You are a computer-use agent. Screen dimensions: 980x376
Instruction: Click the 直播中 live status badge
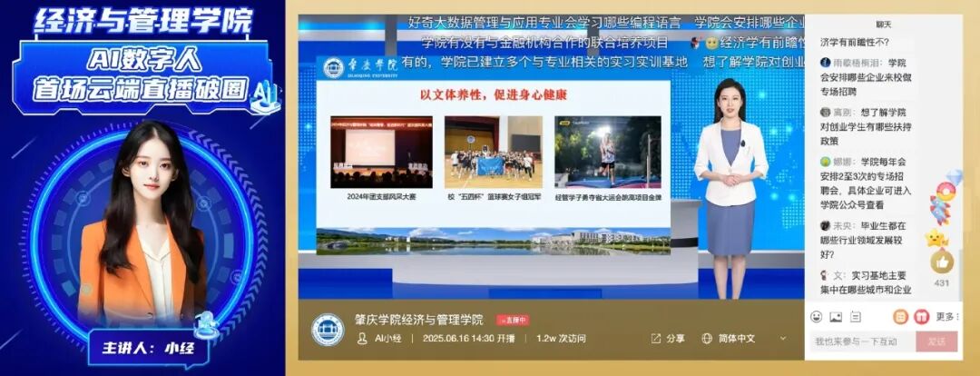pos(512,321)
